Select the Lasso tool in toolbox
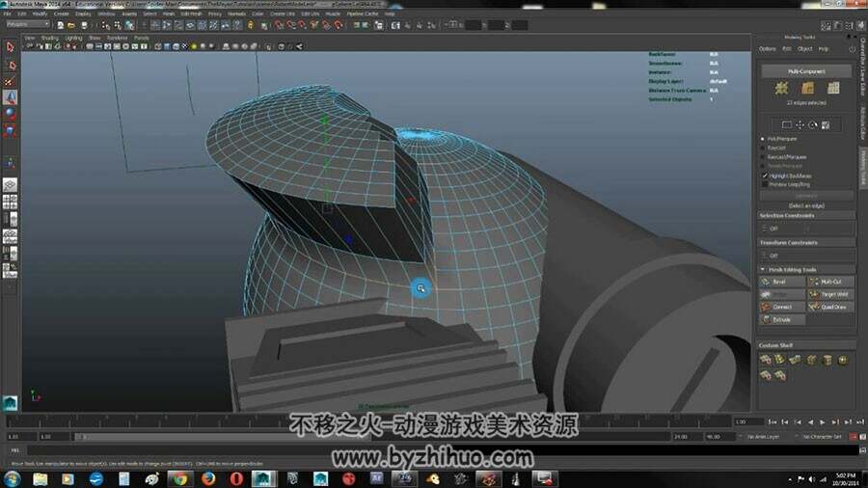Image resolution: width=868 pixels, height=488 pixels. 10,66
